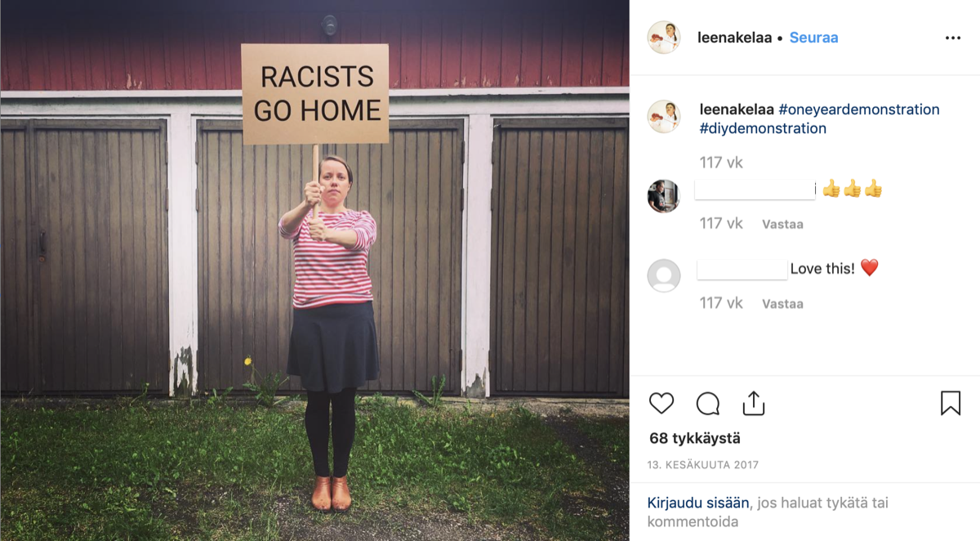Image resolution: width=980 pixels, height=541 pixels.
Task: Open the 13. kesäkuuta 2017 date link
Action: tap(703, 465)
